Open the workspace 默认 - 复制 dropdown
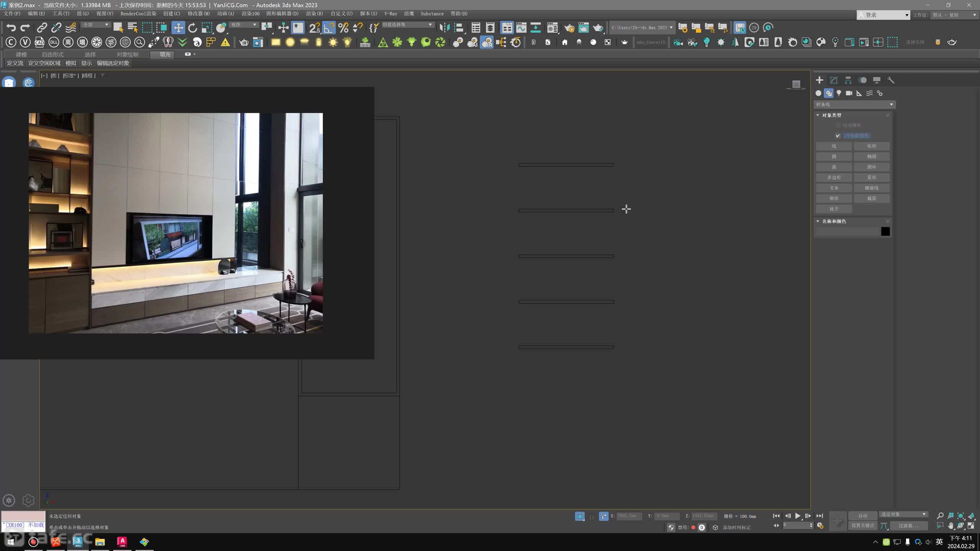 (955, 15)
